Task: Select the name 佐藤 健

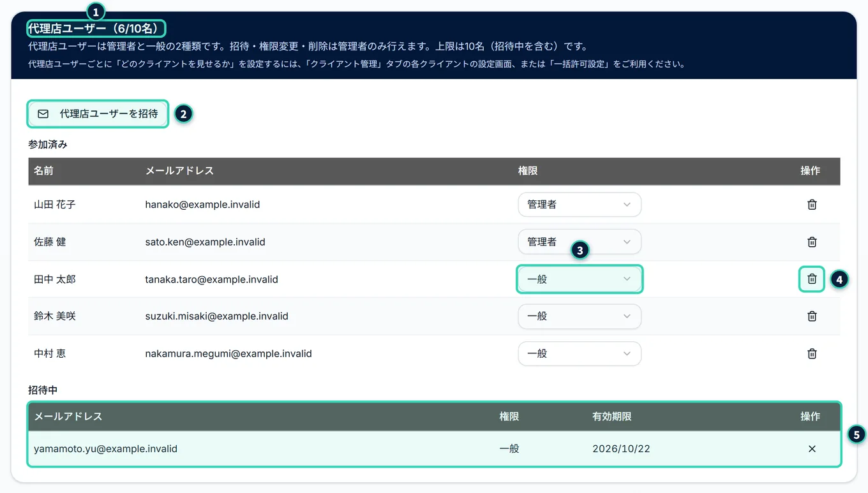Action: pyautogui.click(x=50, y=242)
